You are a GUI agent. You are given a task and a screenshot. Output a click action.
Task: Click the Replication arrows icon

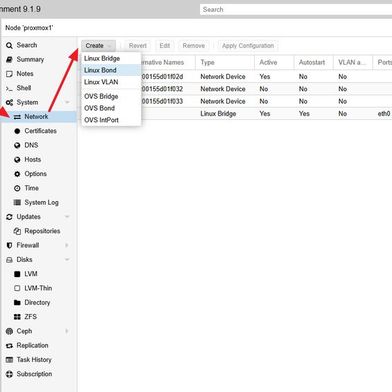pos(9,346)
